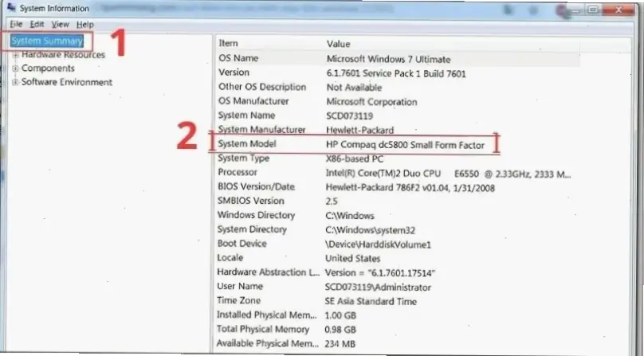Select the Software Environment tree item
The image size is (644, 356).
(x=66, y=82)
